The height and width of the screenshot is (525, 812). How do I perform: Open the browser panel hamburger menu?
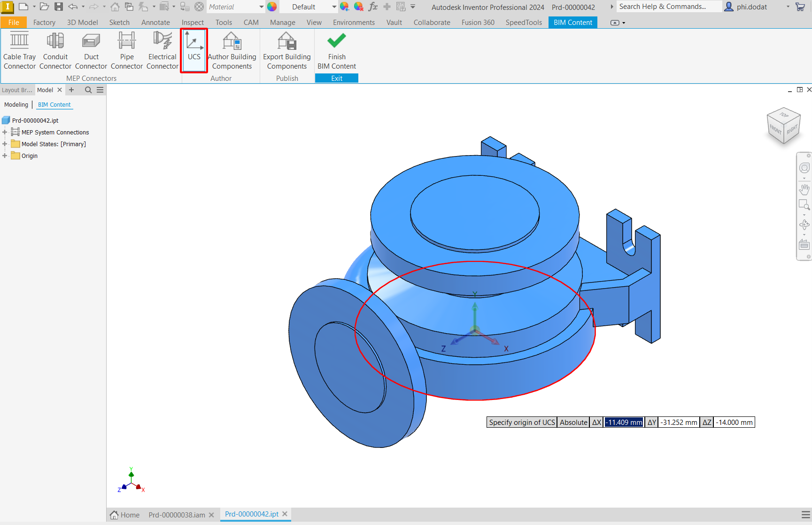[100, 90]
